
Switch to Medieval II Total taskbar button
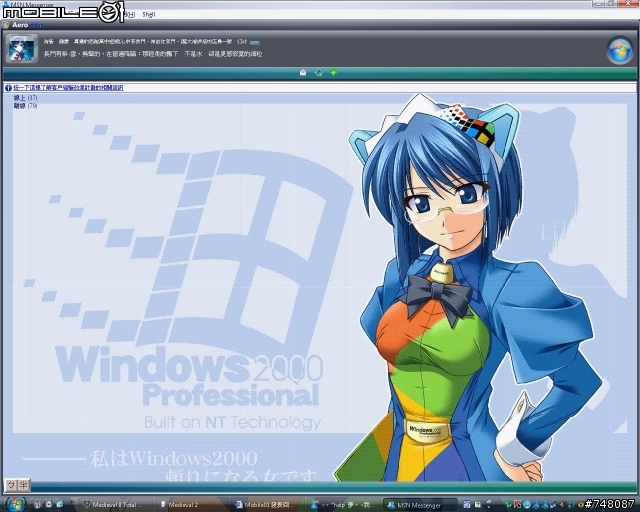[115, 505]
